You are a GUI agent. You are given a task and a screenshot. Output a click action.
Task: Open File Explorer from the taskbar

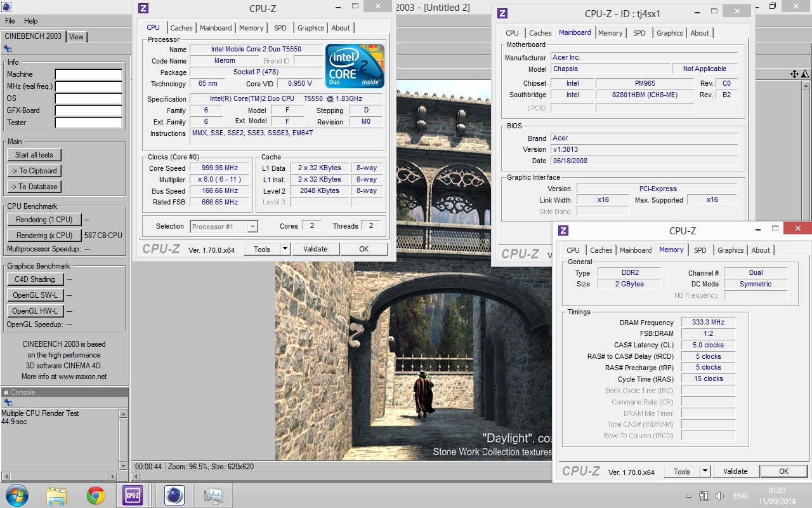click(x=56, y=495)
